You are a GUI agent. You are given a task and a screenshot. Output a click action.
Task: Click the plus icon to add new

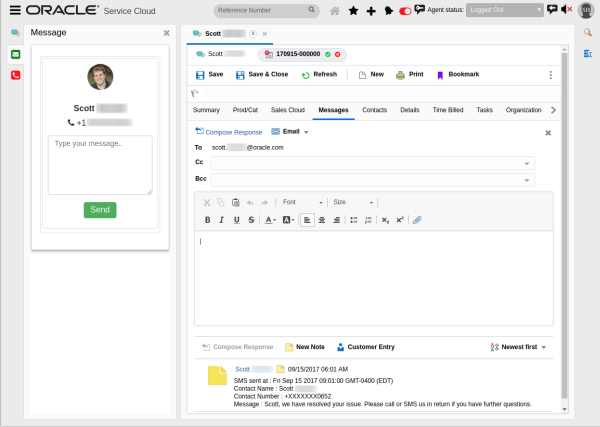pos(371,10)
